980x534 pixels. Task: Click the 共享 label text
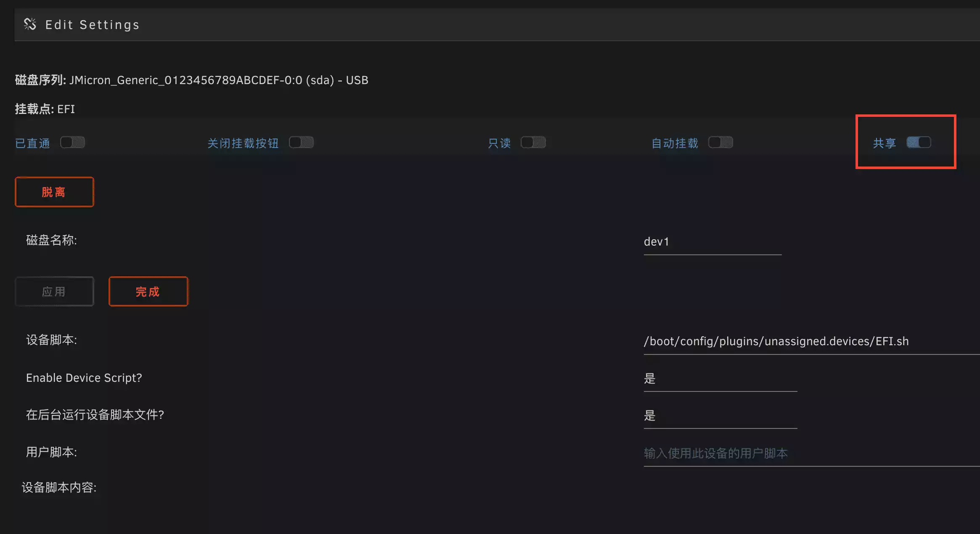(884, 143)
